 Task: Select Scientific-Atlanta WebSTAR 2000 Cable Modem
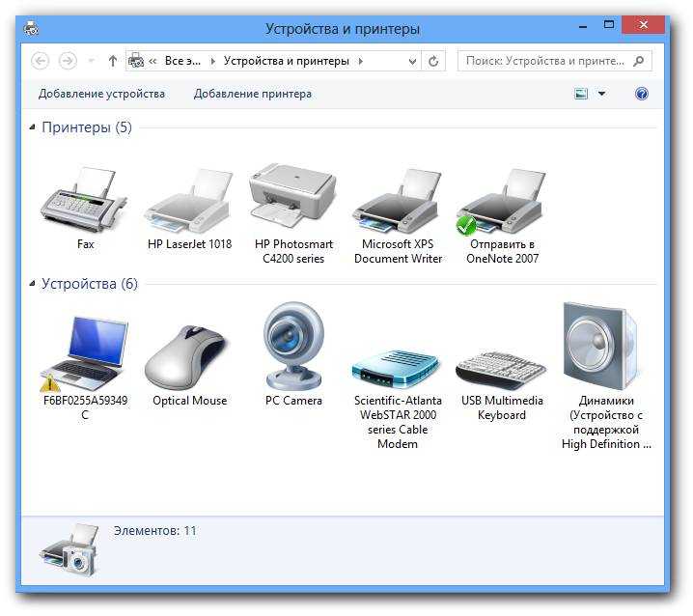[397, 368]
